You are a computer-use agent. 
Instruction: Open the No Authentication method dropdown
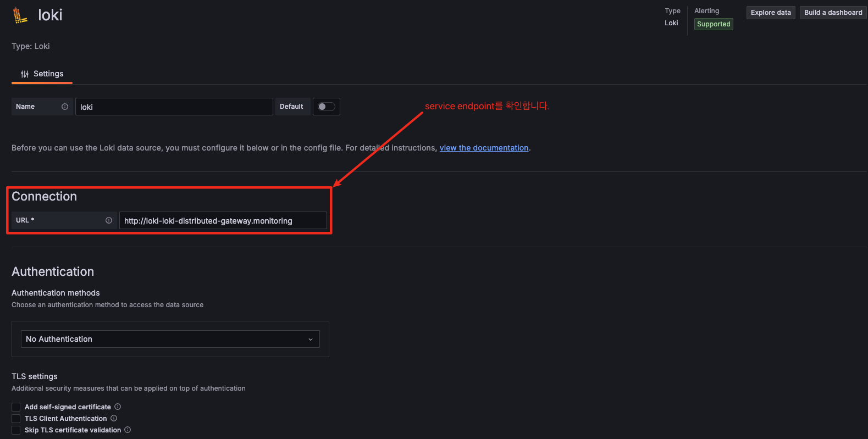170,339
